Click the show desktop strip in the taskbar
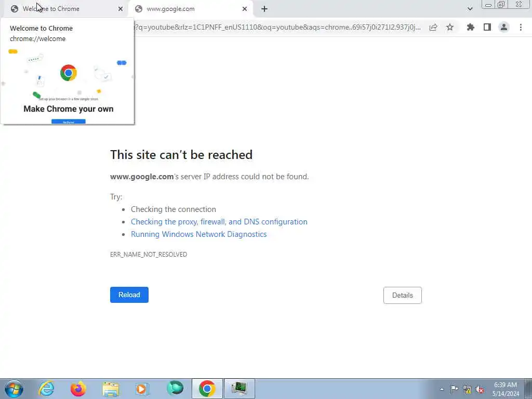This screenshot has height=399, width=532. [528, 389]
